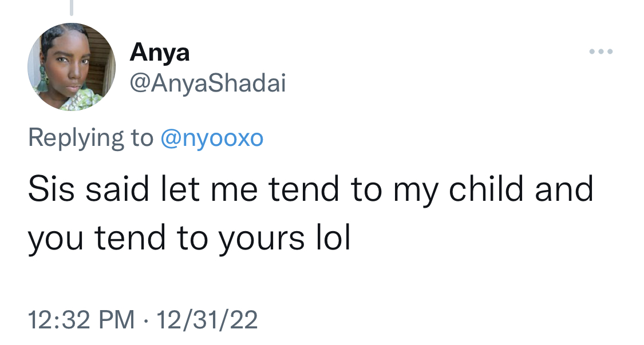The width and height of the screenshot is (644, 345).
Task: Click the tweet line "you tend to yours lol"
Action: click(189, 239)
